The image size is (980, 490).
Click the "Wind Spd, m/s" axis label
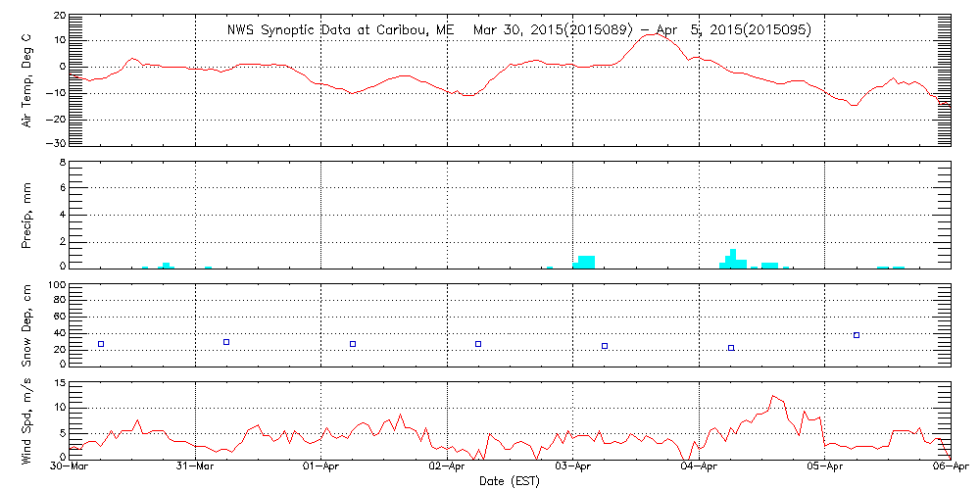26,421
